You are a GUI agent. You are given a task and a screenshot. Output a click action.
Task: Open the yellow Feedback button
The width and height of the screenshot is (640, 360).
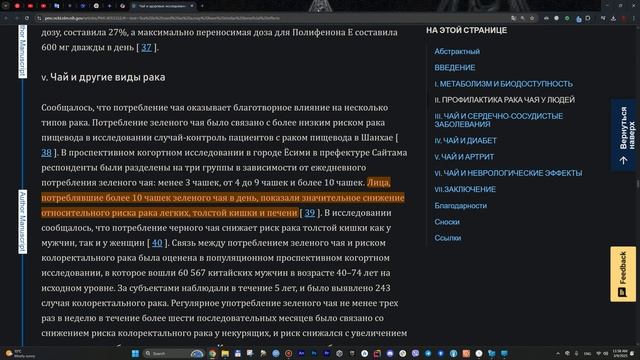coord(623,274)
